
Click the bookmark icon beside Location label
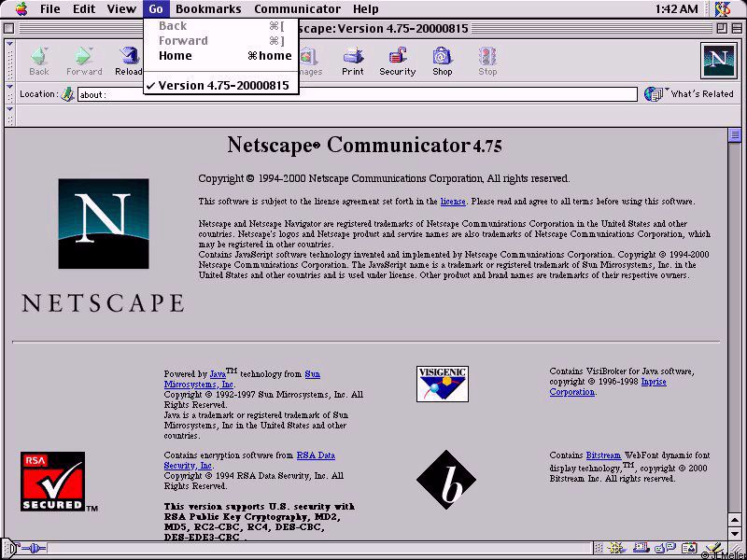[68, 94]
